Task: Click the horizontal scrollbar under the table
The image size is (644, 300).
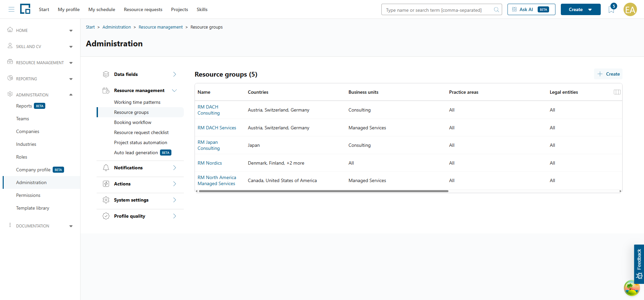Action: [324, 191]
